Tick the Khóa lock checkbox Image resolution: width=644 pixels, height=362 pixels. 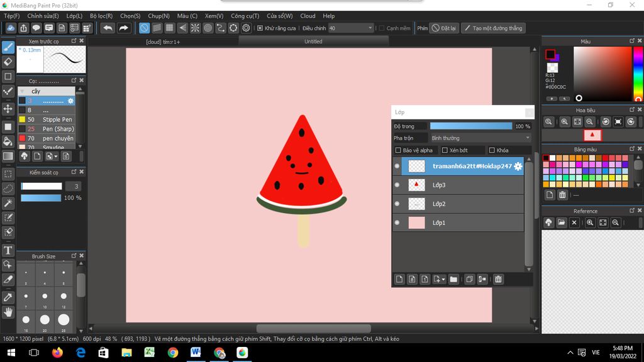[x=492, y=151]
